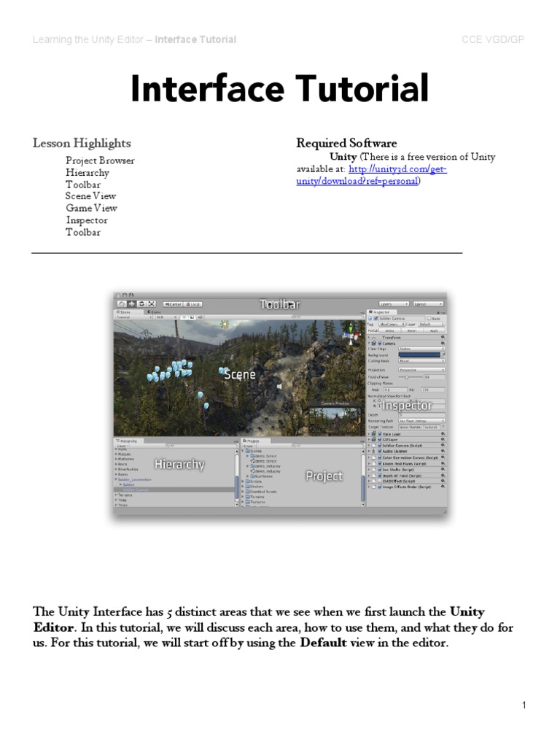
Task: Click the Camera Preview thumbnail
Action: coord(335,419)
